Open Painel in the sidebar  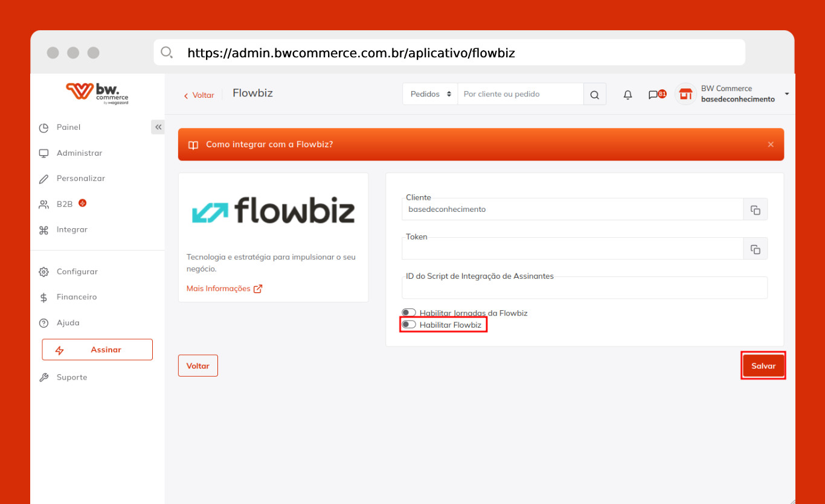tap(68, 127)
